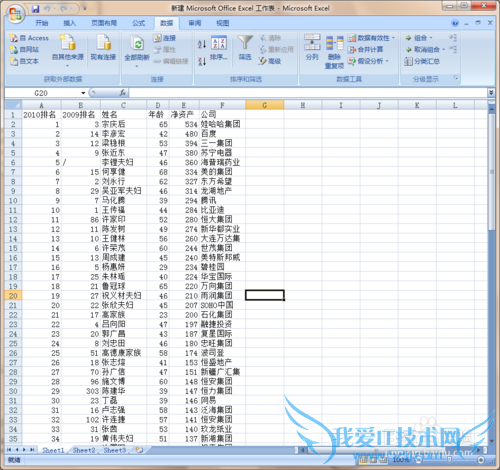Image resolution: width=500 pixels, height=470 pixels.
Task: Open Excel Help icon
Action: click(x=455, y=23)
